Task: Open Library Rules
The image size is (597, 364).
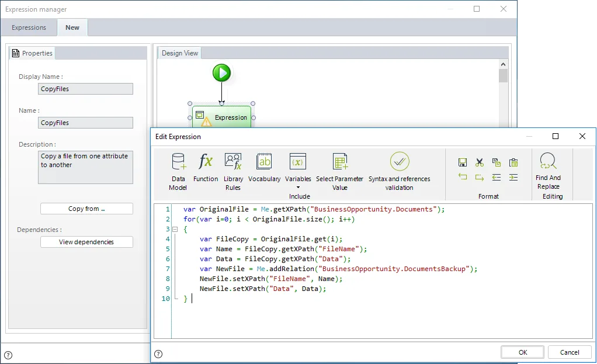Action: point(233,171)
